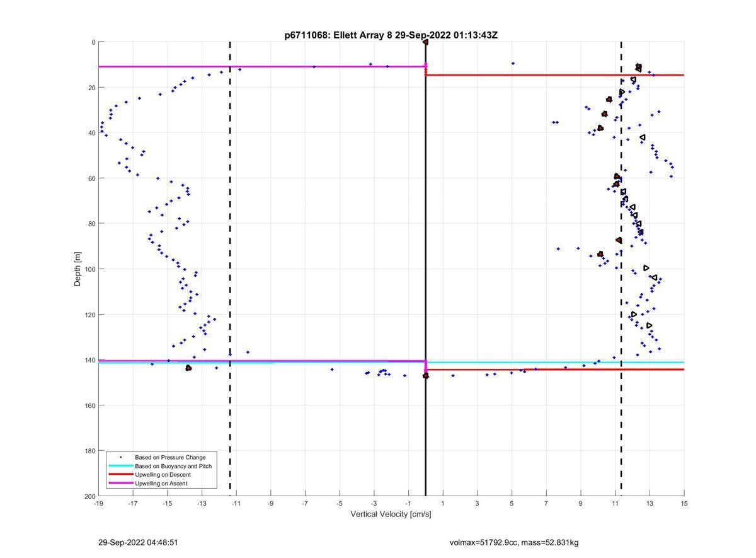Click depth tick label '80' on y-axis

91,224
